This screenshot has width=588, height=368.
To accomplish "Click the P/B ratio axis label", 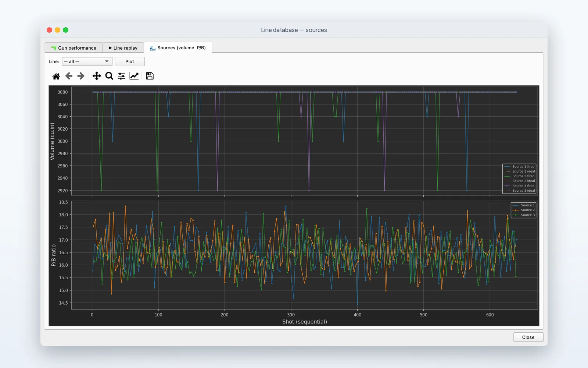I will click(54, 255).
